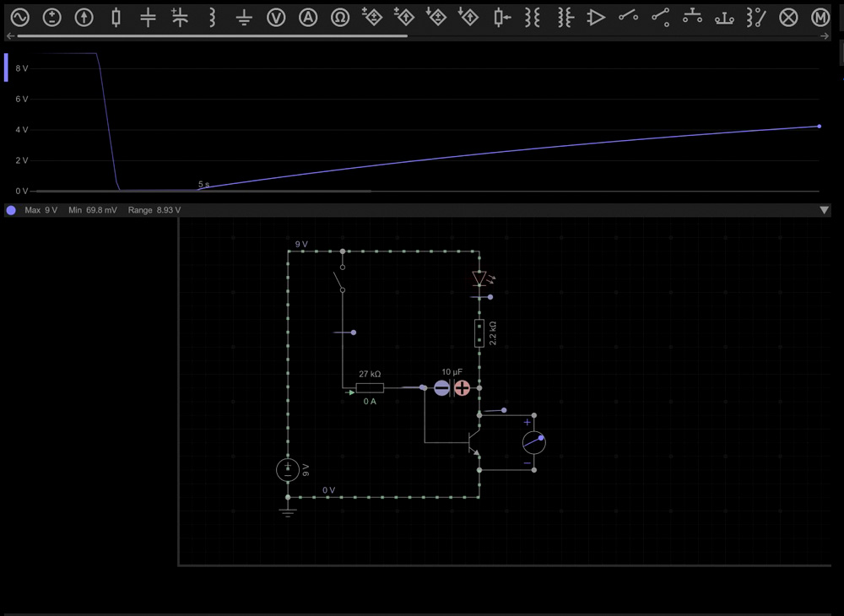The height and width of the screenshot is (616, 844).
Task: Select the ammeter component icon
Action: [308, 18]
